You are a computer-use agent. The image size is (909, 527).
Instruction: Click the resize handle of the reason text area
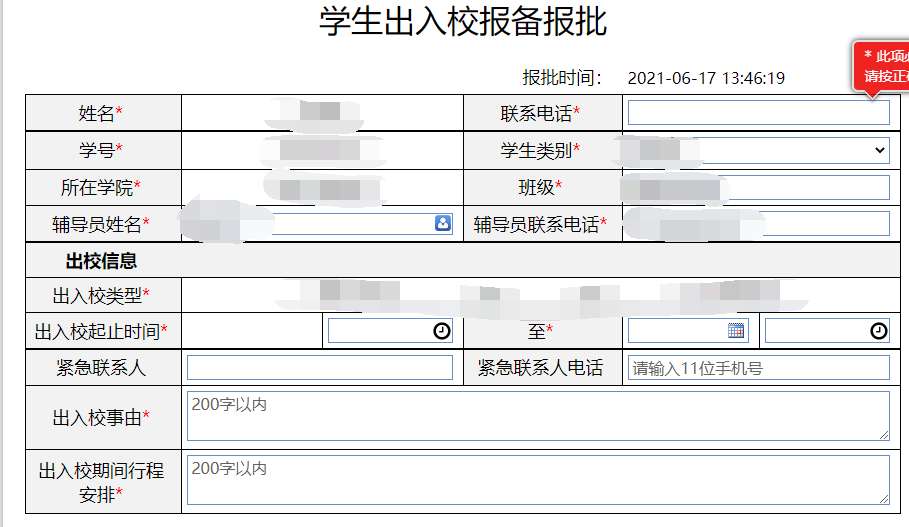point(883,435)
